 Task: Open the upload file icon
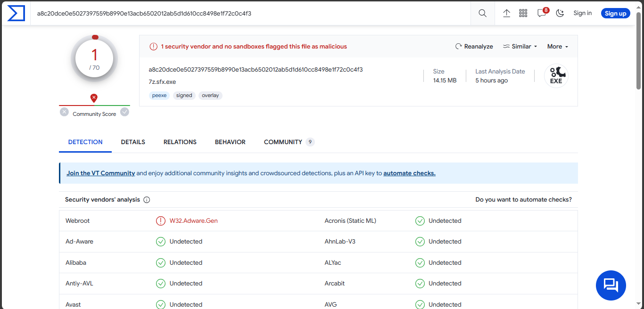click(507, 13)
